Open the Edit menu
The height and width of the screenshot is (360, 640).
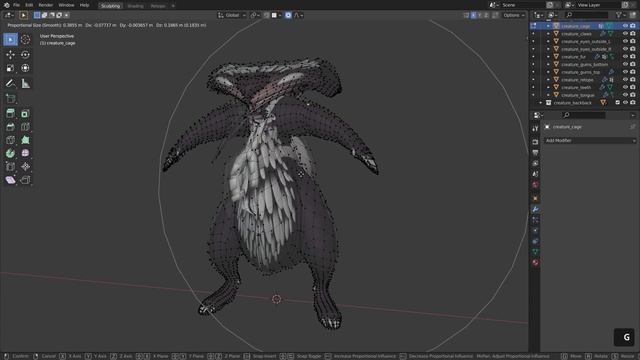coord(29,5)
